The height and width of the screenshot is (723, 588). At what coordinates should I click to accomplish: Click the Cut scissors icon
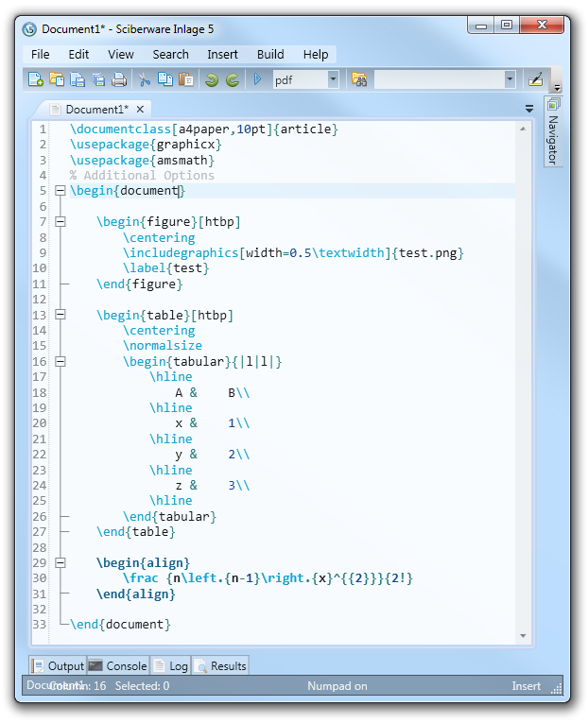(x=145, y=79)
